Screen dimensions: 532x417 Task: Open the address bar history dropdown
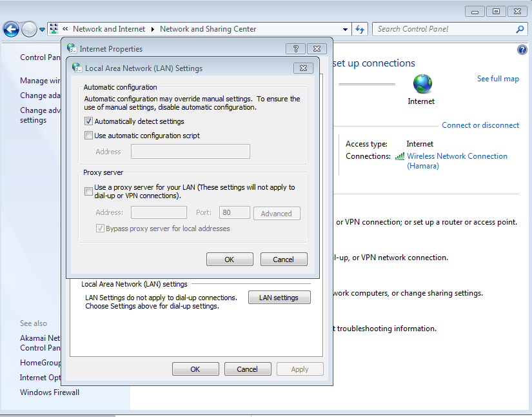[346, 29]
